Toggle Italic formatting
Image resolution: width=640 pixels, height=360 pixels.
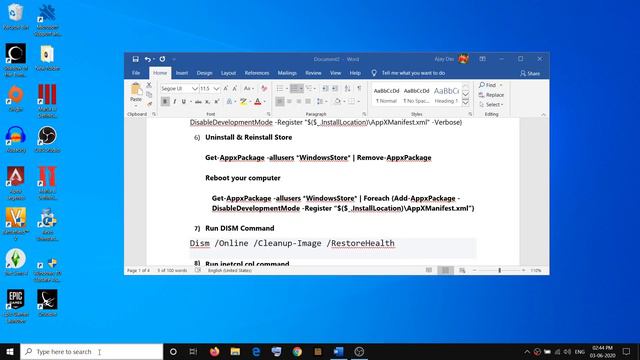175,101
